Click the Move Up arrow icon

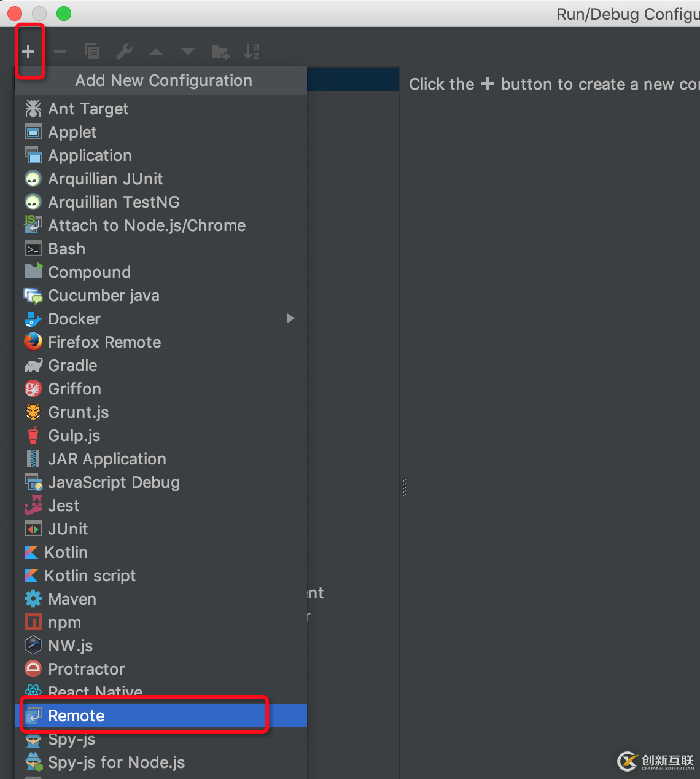pos(156,52)
